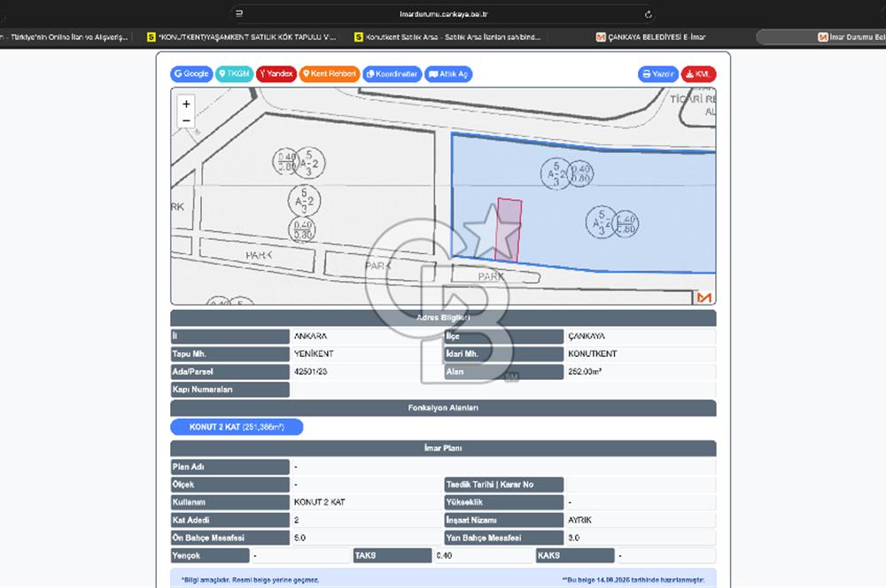Click the KONUT 2 KAT function pill
This screenshot has height=588, width=886.
[237, 427]
